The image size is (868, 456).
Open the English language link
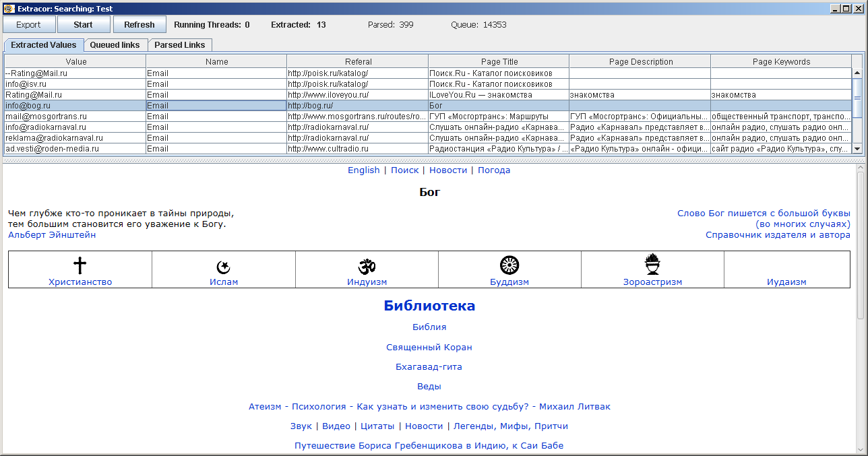(x=363, y=170)
